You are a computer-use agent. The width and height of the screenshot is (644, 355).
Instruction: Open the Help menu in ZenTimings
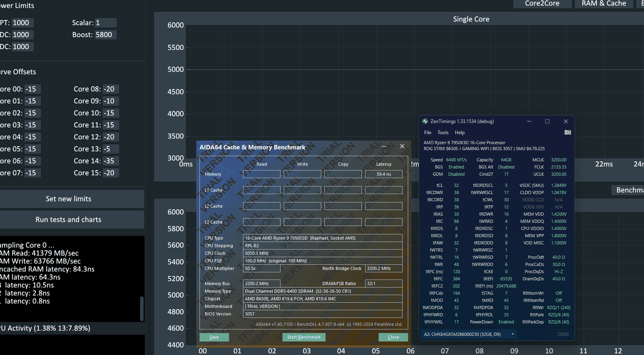point(460,133)
